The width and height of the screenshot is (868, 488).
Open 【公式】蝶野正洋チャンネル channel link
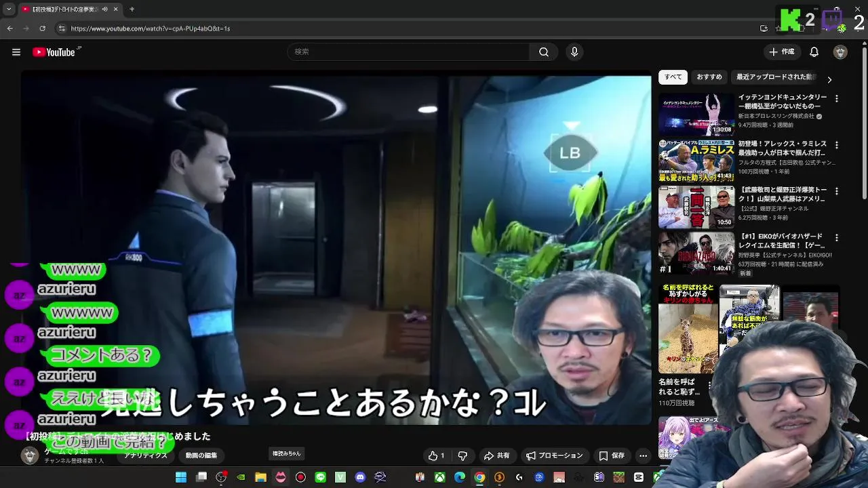(773, 209)
